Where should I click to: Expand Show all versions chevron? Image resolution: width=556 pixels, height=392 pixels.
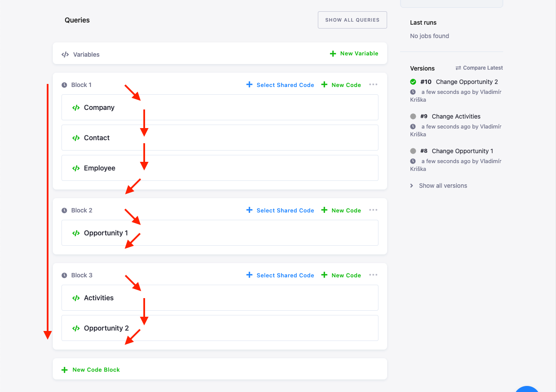pos(412,186)
